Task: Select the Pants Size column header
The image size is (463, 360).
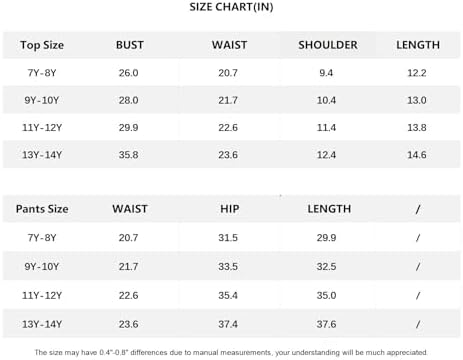Action: pos(42,209)
